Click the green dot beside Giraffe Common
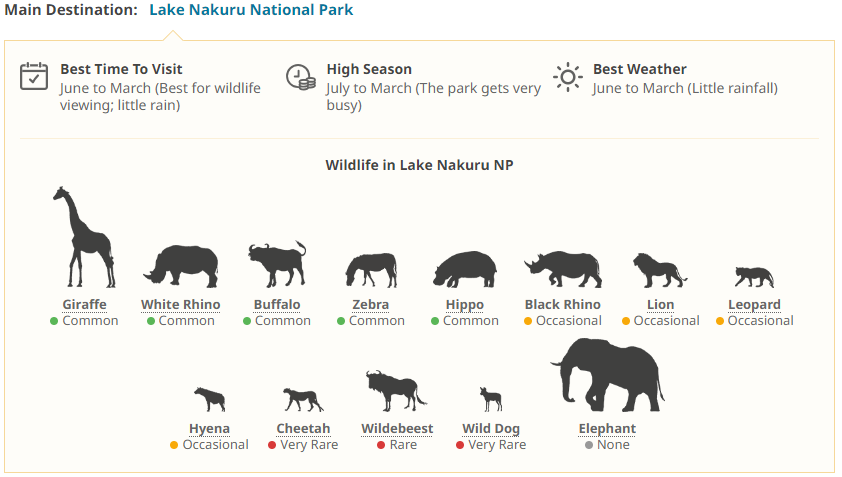Viewport: 842px width, 477px height. point(54,321)
